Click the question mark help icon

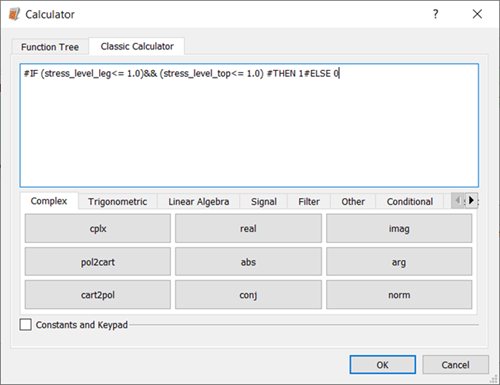coord(435,14)
